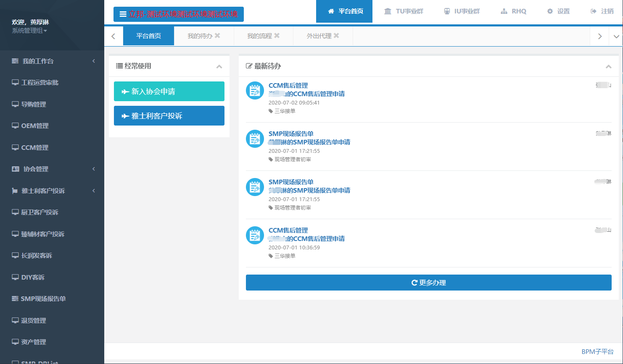Switch to the 我的待办 tab
623x364 pixels.
[x=200, y=36]
